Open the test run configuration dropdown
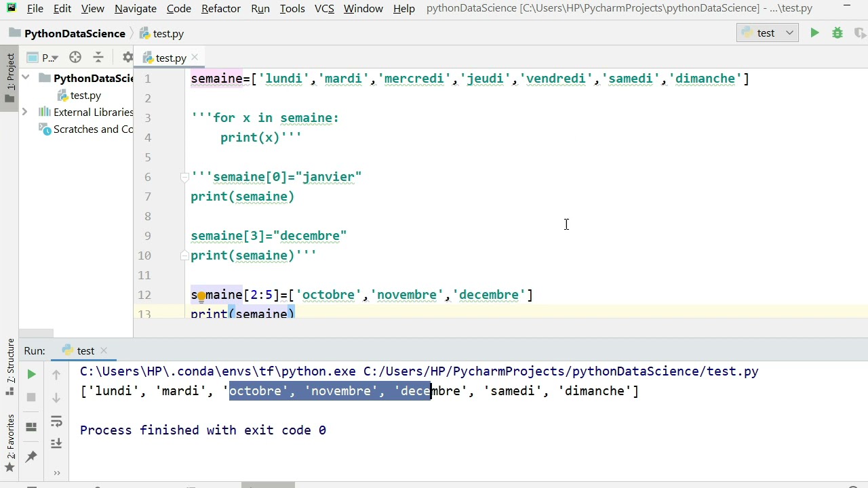The height and width of the screenshot is (488, 868). (768, 33)
